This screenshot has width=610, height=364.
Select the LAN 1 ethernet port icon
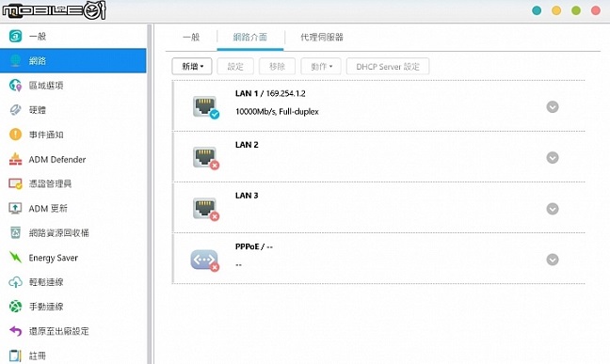click(206, 107)
